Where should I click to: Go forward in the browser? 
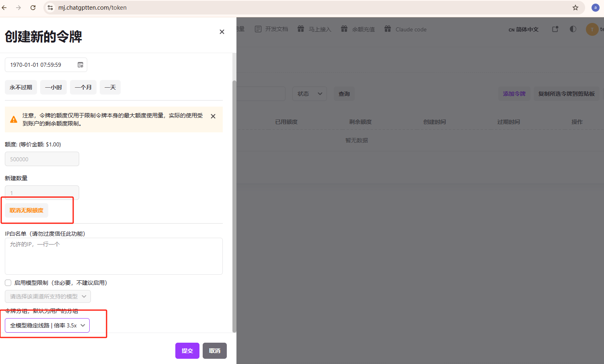coord(18,8)
